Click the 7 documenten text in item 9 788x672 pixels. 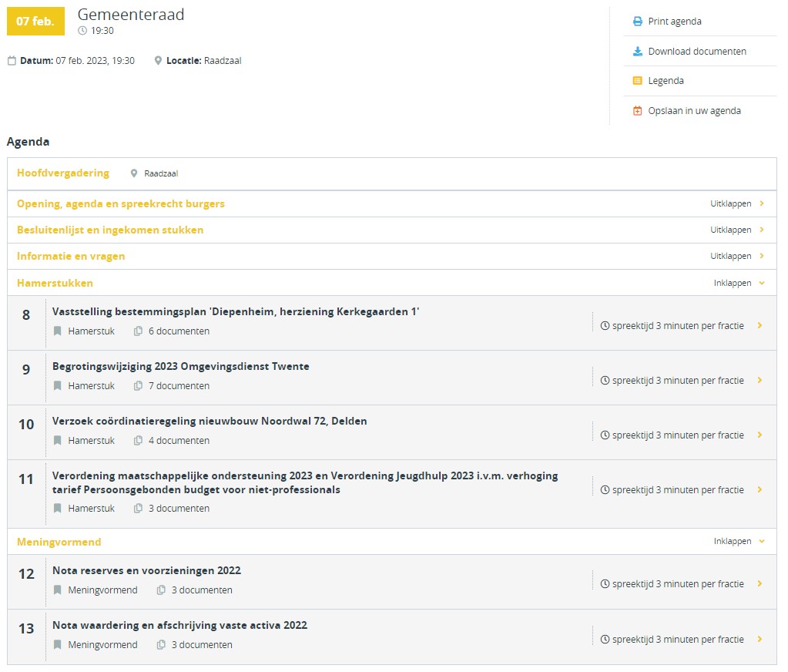[179, 386]
